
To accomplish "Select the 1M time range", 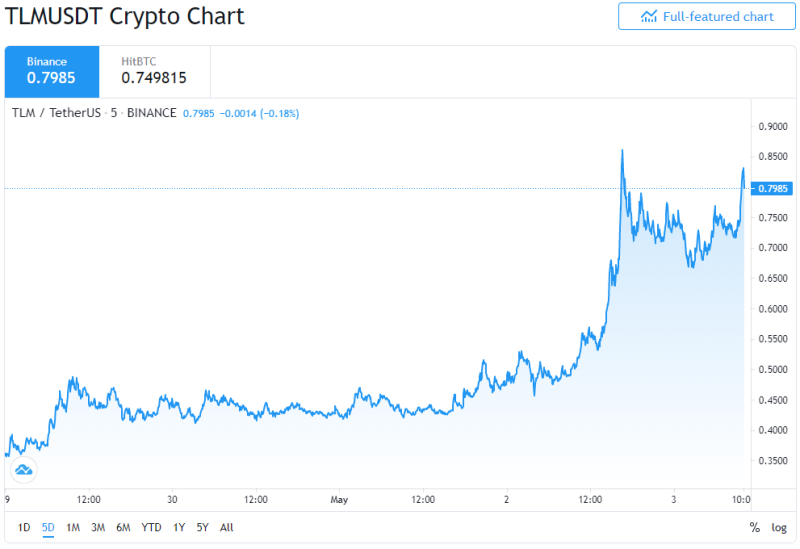I will pos(73,528).
